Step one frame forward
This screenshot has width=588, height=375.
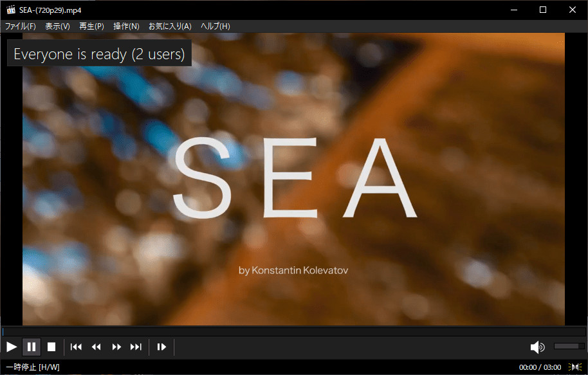pos(161,347)
